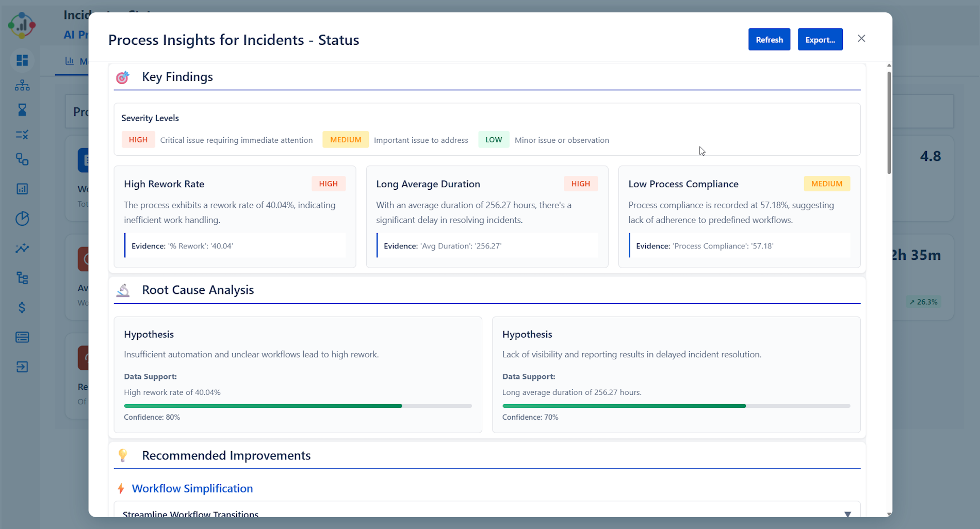Select the connected nodes process map icon

coord(22,159)
